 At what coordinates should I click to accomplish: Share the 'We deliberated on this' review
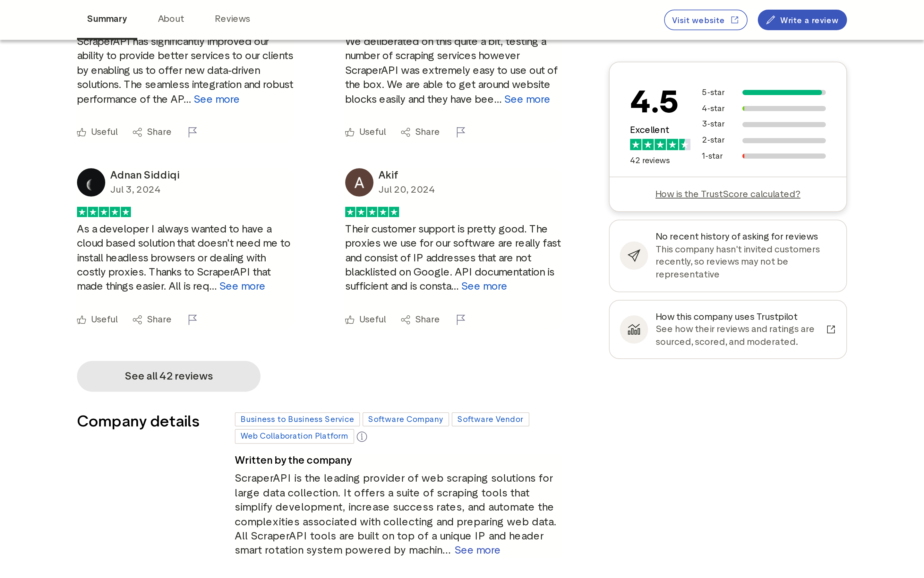[420, 132]
